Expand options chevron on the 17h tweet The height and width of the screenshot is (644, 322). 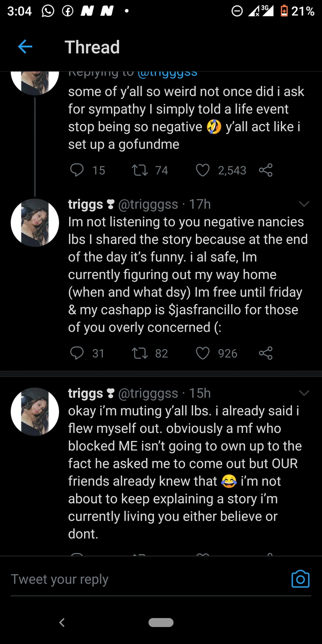point(304,204)
